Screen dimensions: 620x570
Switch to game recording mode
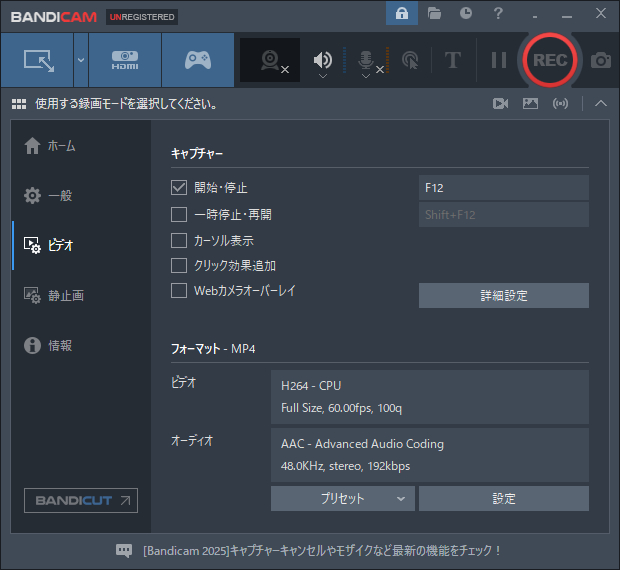[x=198, y=60]
